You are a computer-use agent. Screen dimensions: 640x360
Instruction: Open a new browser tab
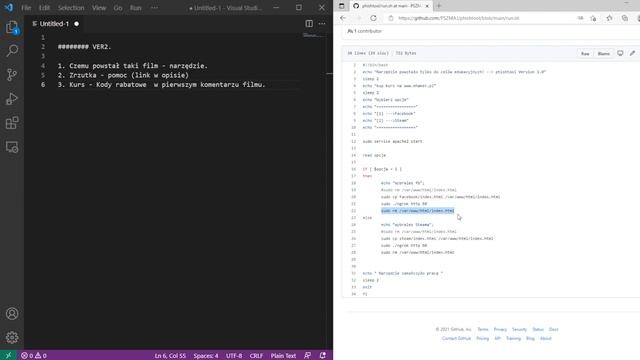click(439, 6)
